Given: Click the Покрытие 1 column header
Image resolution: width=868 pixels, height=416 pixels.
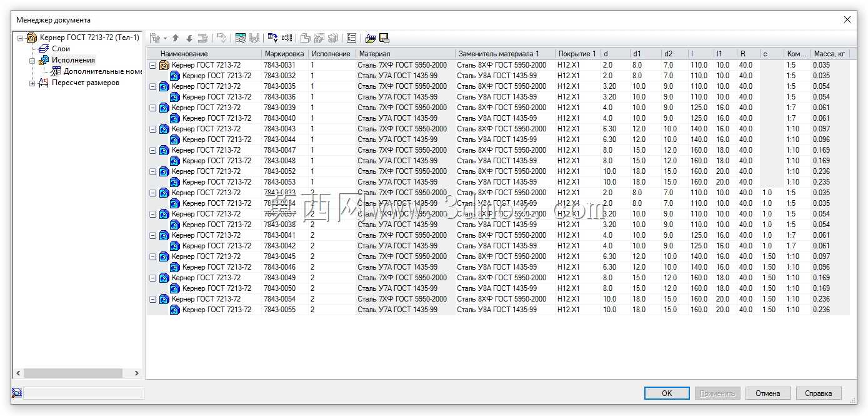Looking at the screenshot, I should (x=577, y=54).
